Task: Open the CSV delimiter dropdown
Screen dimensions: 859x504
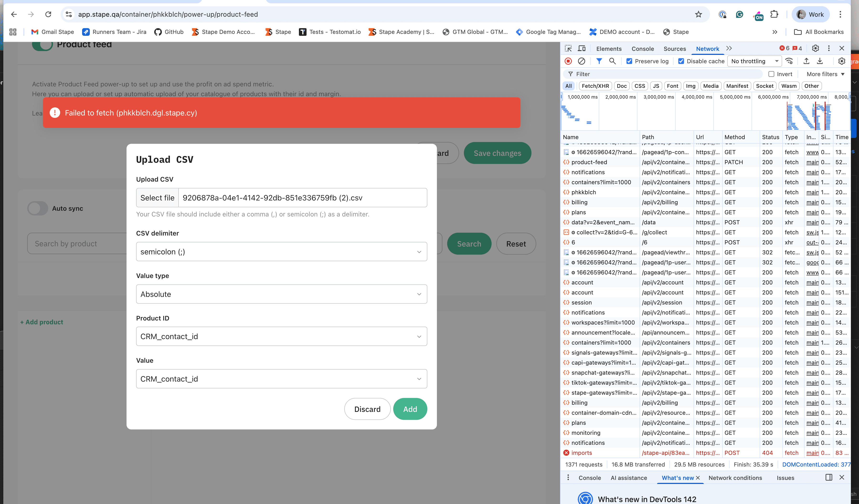Action: click(x=281, y=252)
